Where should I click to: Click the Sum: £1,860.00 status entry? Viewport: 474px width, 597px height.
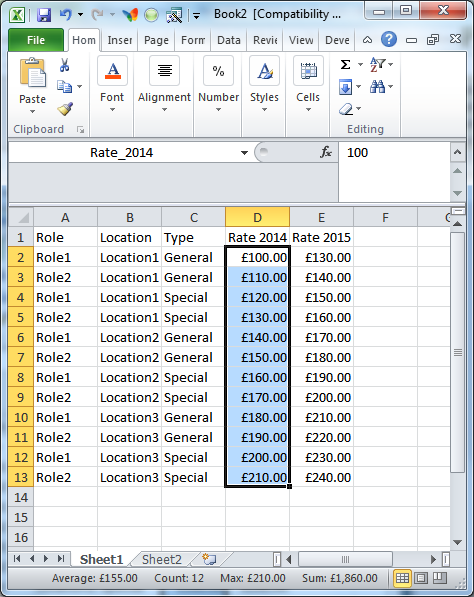coord(340,578)
